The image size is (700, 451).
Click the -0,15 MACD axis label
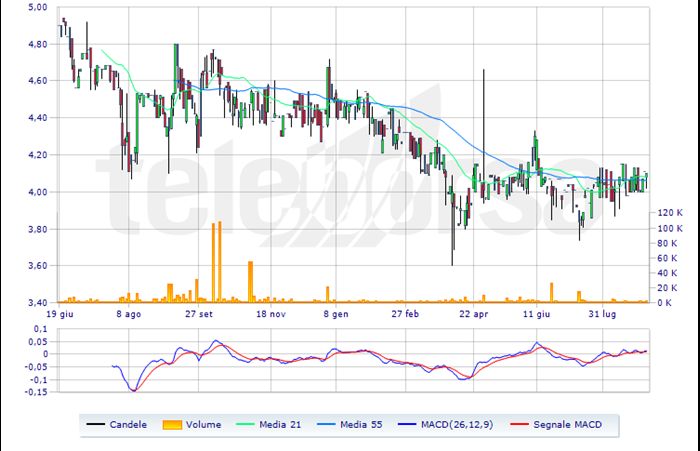[x=35, y=392]
